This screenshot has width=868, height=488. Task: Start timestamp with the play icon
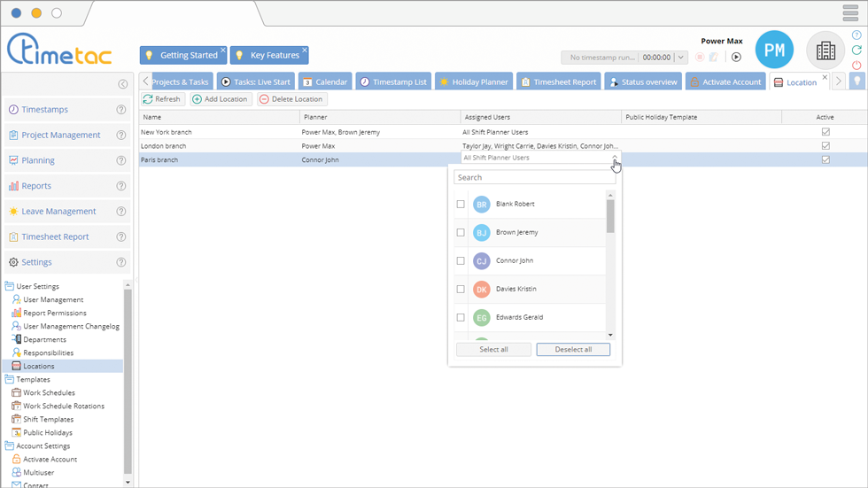736,57
